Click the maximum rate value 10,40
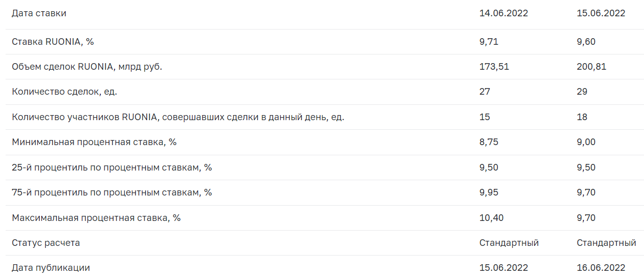The height and width of the screenshot is (280, 644). (491, 218)
